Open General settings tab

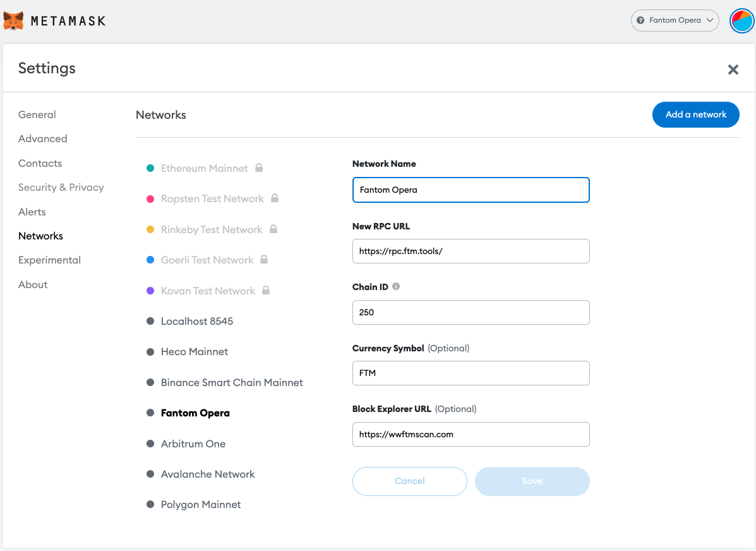(37, 114)
